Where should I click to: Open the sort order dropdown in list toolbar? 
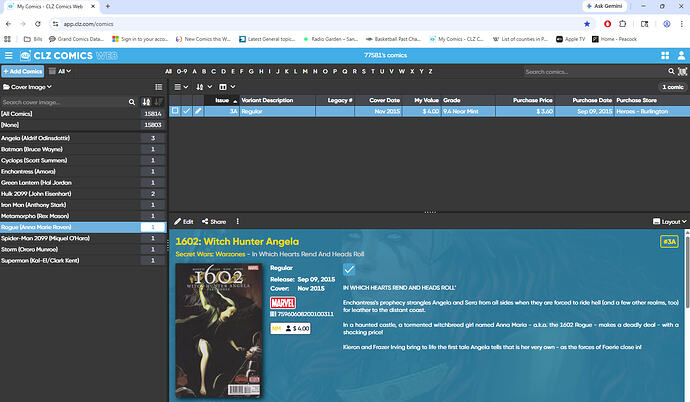click(x=204, y=87)
